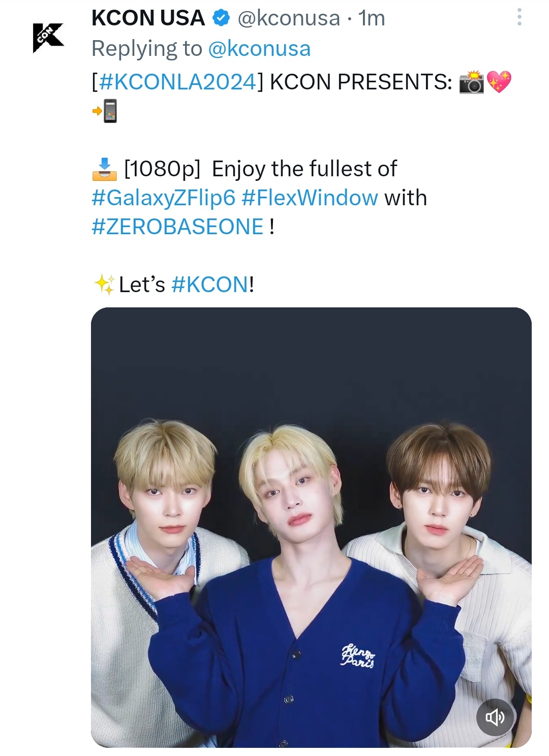This screenshot has width=549, height=756.
Task: Open the KCON profile avatar logo
Action: click(48, 38)
